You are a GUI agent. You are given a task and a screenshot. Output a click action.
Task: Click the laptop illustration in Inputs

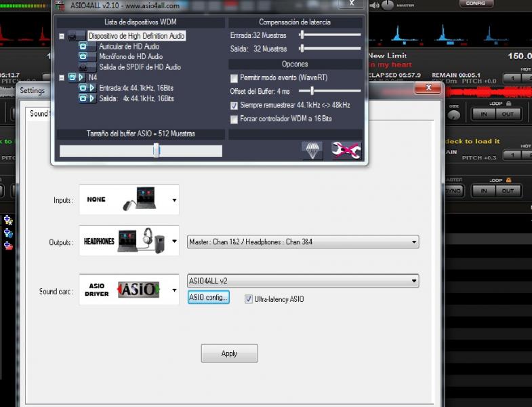140,199
